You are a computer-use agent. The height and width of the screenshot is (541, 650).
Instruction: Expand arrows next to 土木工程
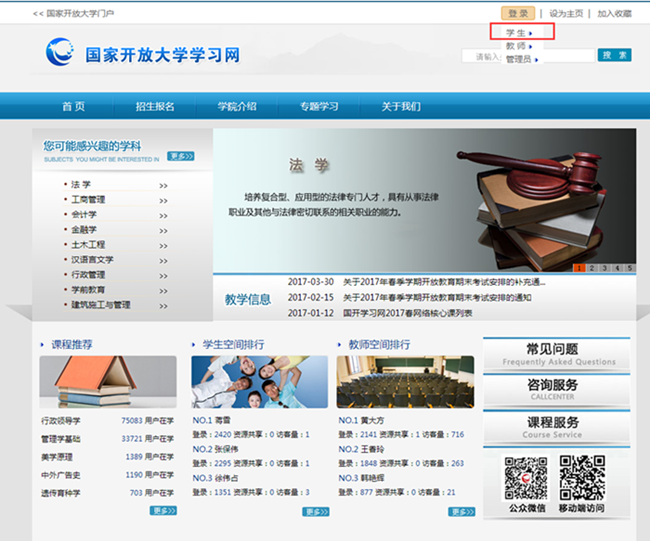(x=163, y=246)
